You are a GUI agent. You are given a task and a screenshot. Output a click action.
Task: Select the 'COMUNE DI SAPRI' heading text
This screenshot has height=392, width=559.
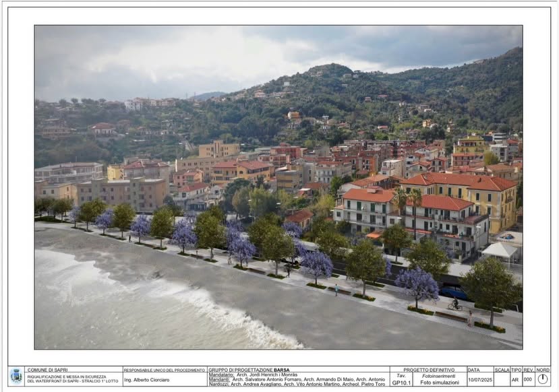click(47, 370)
